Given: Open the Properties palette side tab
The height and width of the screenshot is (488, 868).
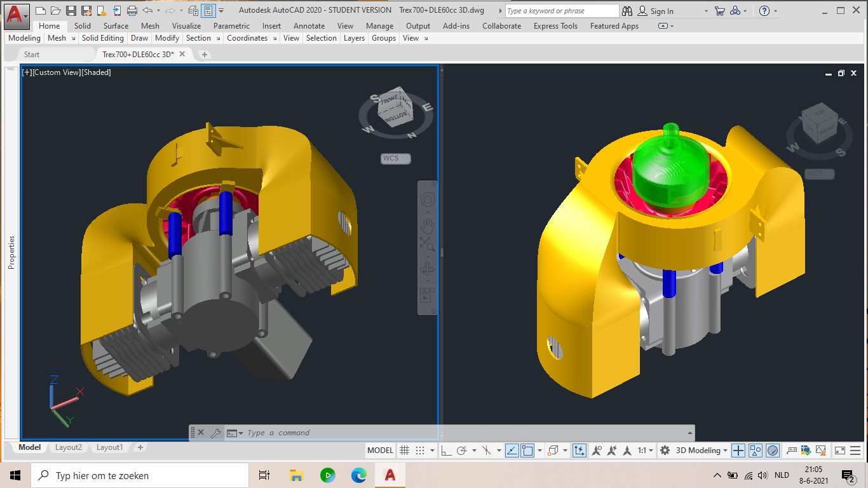Looking at the screenshot, I should (x=11, y=252).
